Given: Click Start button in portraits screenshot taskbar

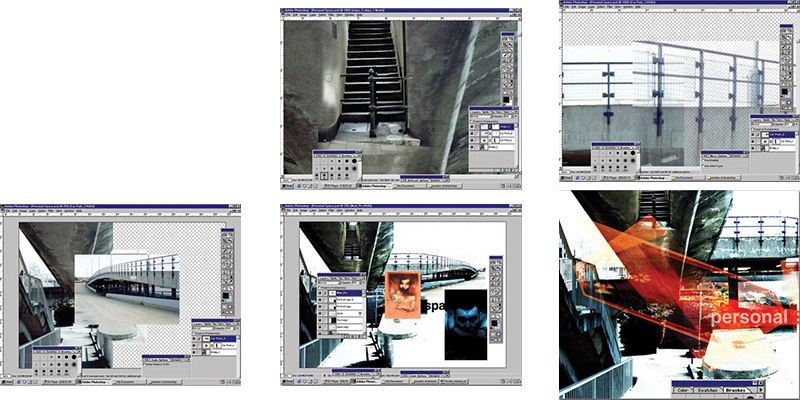Looking at the screenshot, I should (287, 382).
